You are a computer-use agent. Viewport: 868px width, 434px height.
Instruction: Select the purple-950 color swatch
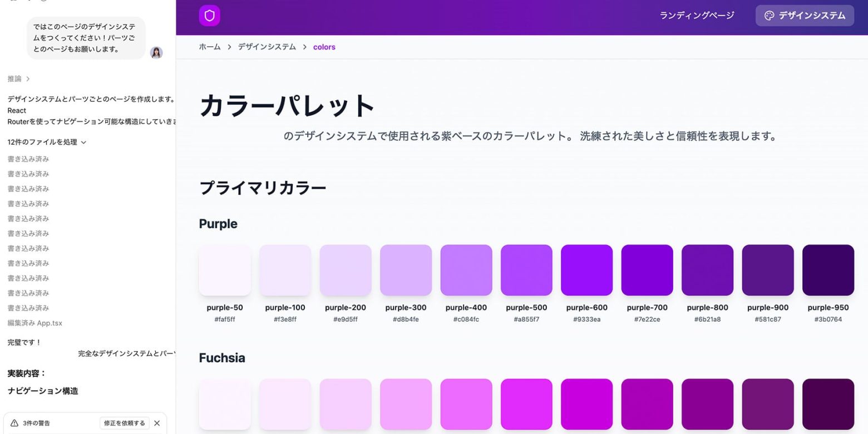click(828, 270)
